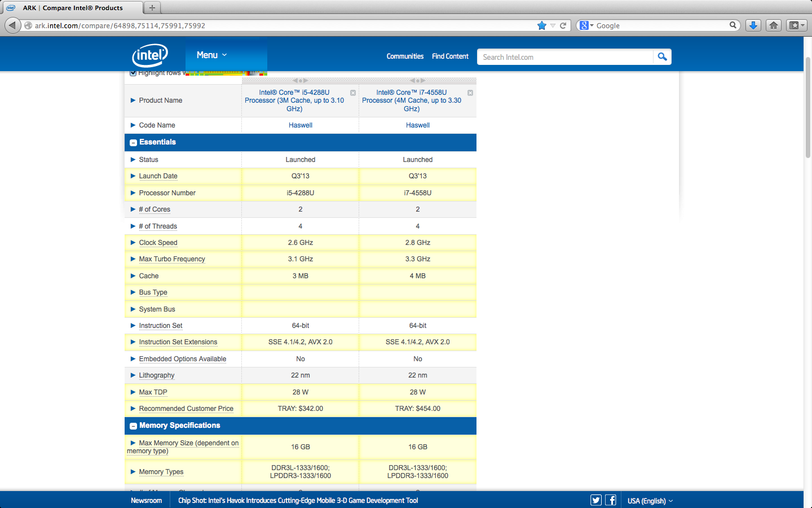The width and height of the screenshot is (812, 508).
Task: Bookmark this page with the star icon
Action: [x=542, y=25]
